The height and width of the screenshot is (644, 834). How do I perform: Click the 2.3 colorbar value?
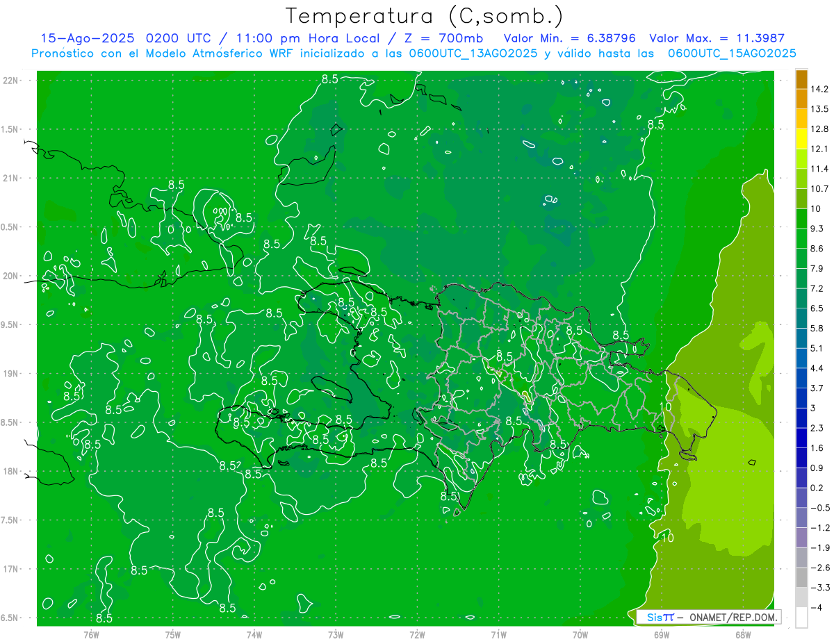[817, 428]
